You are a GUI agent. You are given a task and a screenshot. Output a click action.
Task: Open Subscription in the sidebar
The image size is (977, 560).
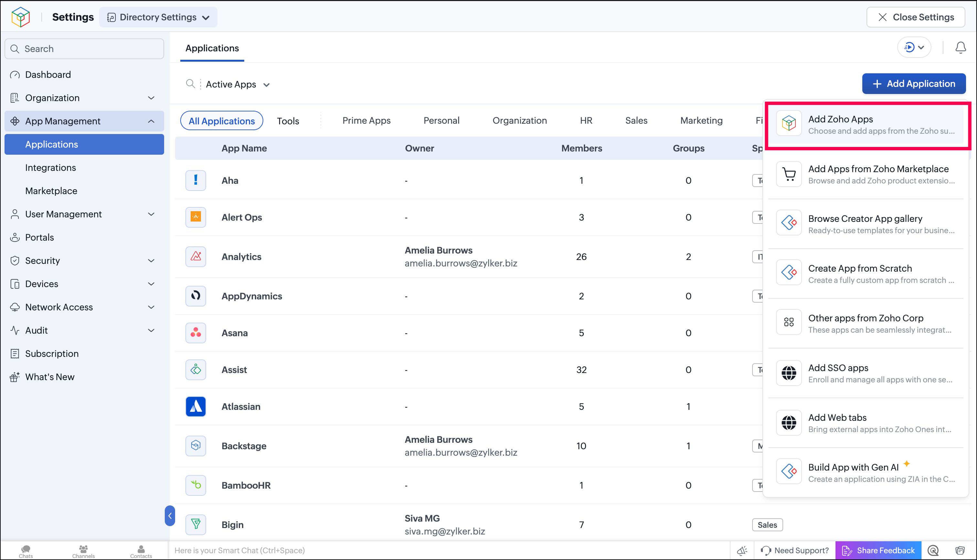tap(84, 354)
